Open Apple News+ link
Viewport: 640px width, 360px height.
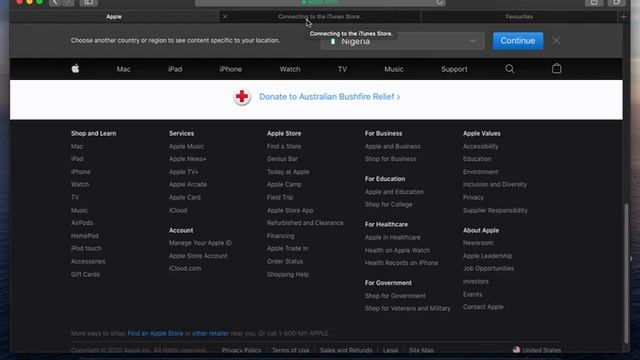187,159
